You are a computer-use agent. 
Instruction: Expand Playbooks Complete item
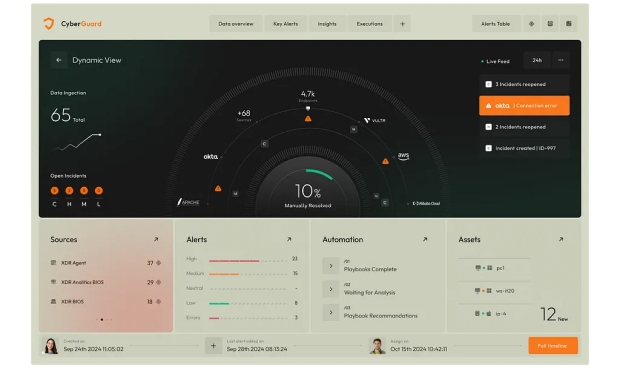click(x=331, y=266)
